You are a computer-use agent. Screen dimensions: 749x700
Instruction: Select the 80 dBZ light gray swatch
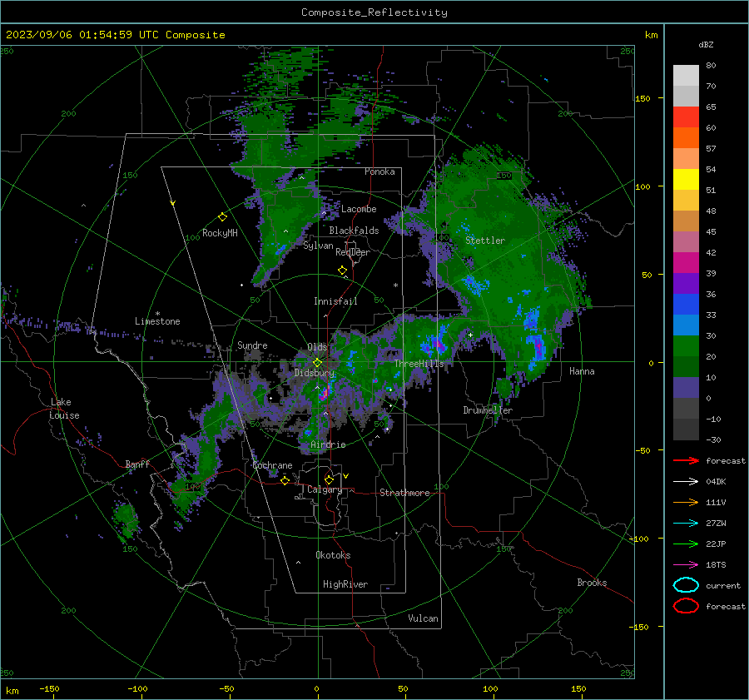coord(686,75)
